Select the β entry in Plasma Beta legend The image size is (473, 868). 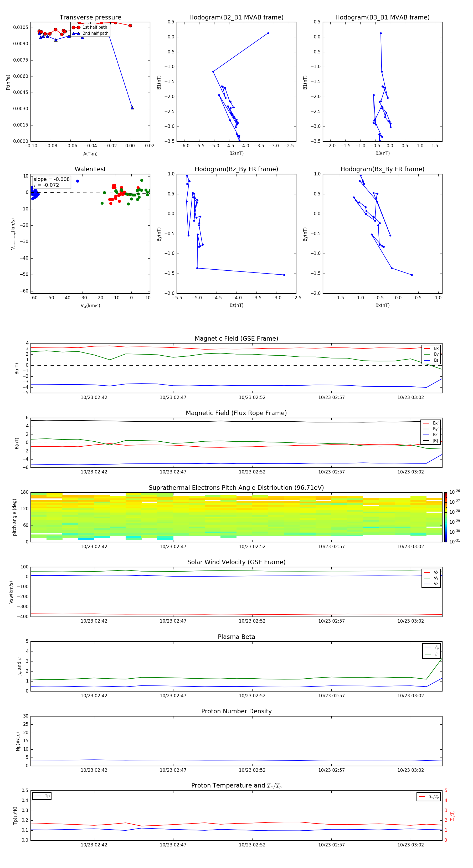point(431,654)
